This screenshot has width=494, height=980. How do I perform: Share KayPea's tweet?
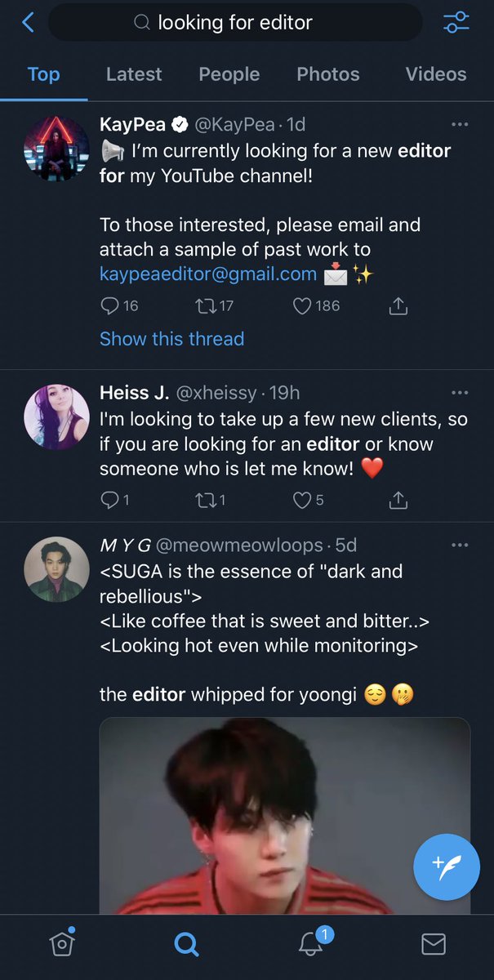click(x=398, y=306)
